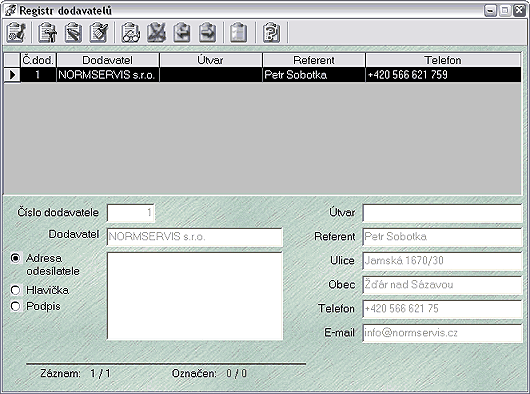The height and width of the screenshot is (394, 530).
Task: Click the left arrow clipboard icon
Action: (182, 33)
